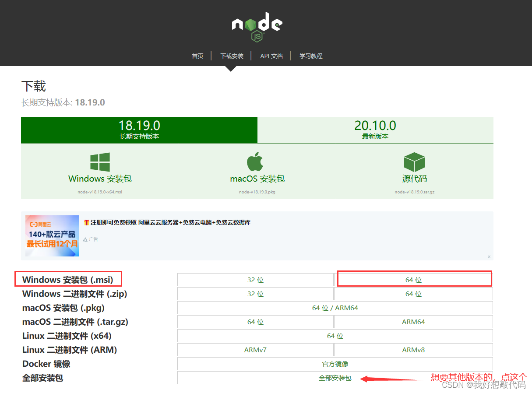Click the node-v18.19.0.tar.gz file name

pos(414,192)
